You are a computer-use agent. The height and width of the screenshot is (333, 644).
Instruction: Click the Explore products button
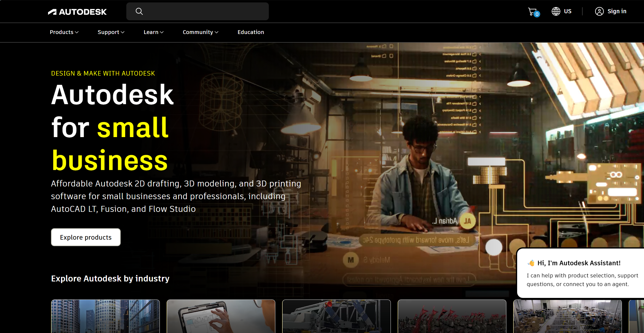point(86,237)
